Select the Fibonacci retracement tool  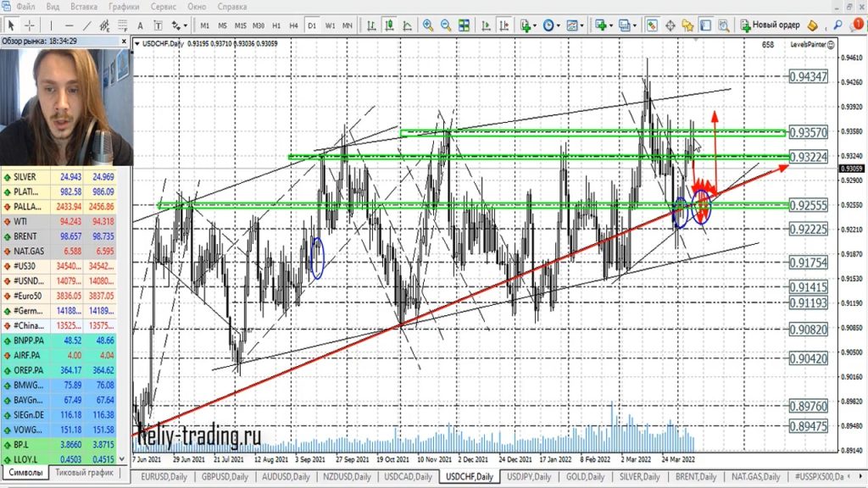pyautogui.click(x=125, y=25)
